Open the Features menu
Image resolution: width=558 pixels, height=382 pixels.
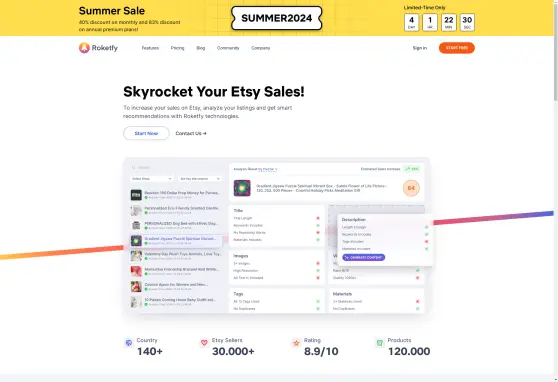tap(150, 48)
